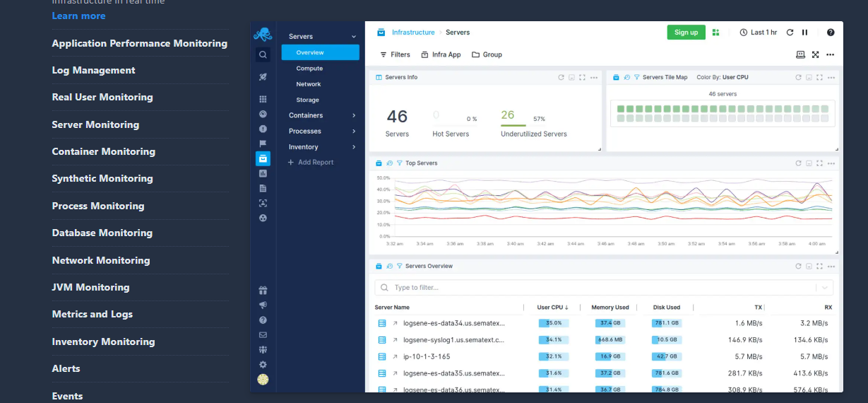
Task: Click the 668.6 MB Memory Used bar
Action: point(610,340)
